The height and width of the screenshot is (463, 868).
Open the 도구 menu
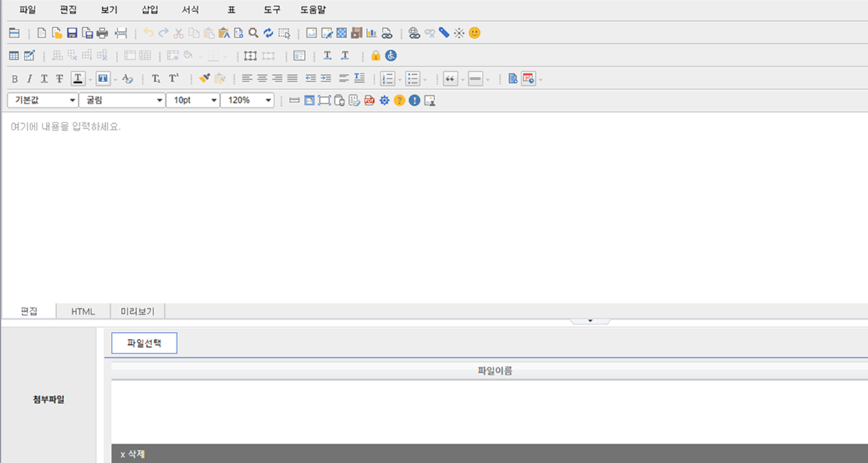click(x=272, y=10)
